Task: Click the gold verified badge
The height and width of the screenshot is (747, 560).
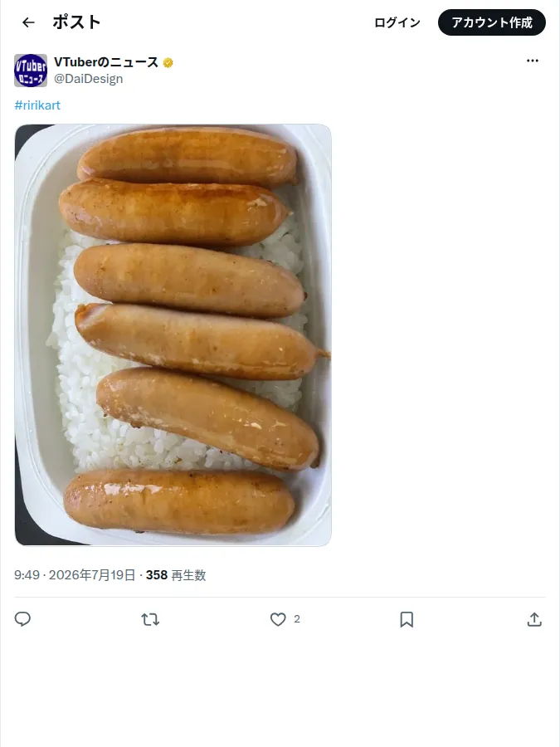Action: [168, 62]
